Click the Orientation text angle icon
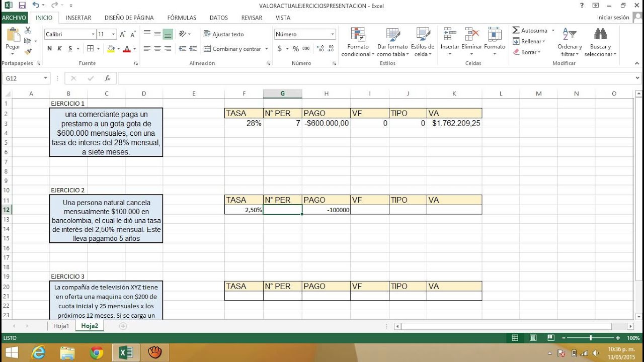Viewport: 644px width, 362px height. (x=183, y=34)
